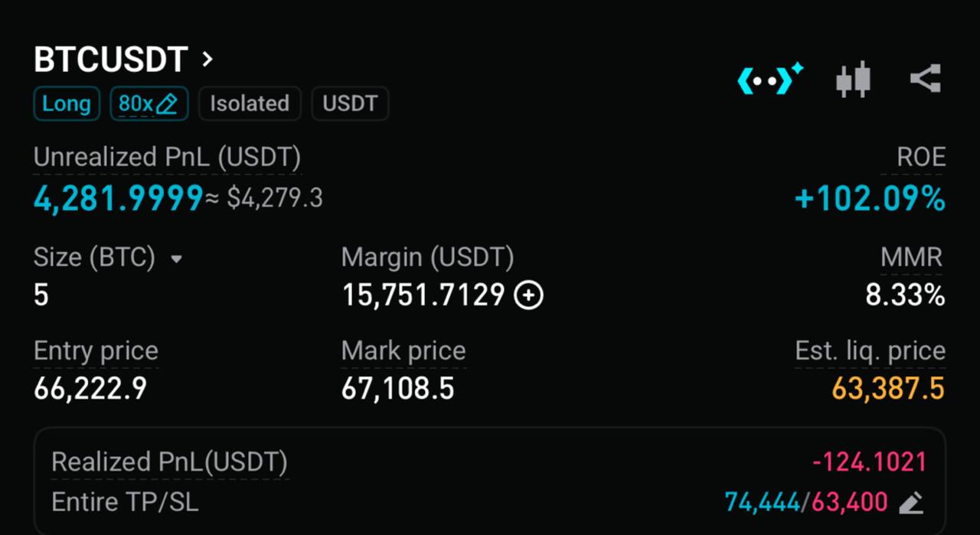Open the candlestick chart icon
This screenshot has height=535, width=980.
853,79
